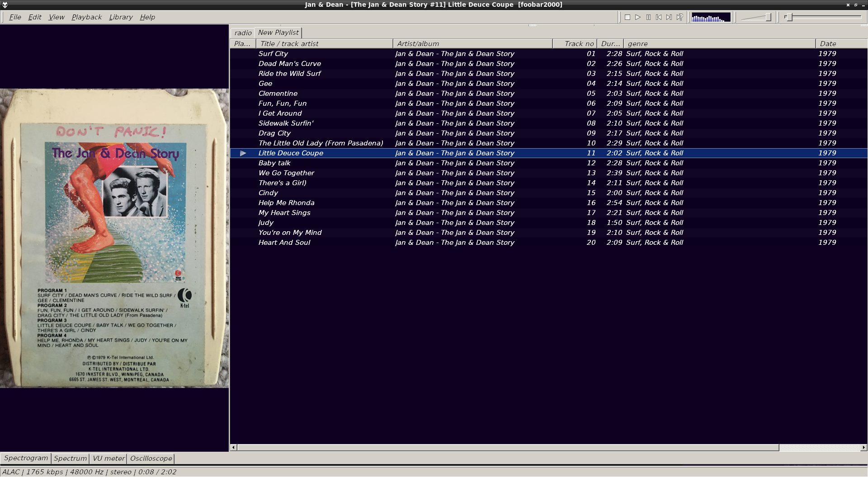Click the Playing column header
The image size is (868, 477).
(243, 44)
